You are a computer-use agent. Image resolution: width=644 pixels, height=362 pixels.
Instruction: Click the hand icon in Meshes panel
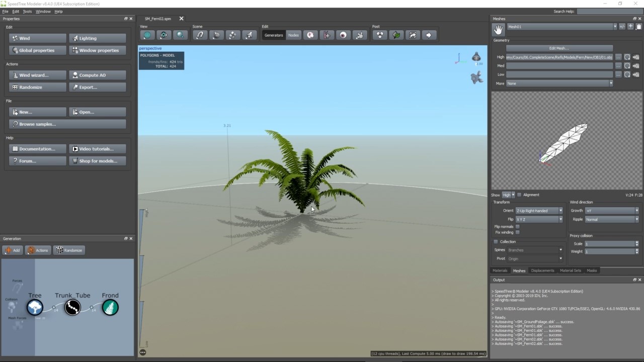498,30
